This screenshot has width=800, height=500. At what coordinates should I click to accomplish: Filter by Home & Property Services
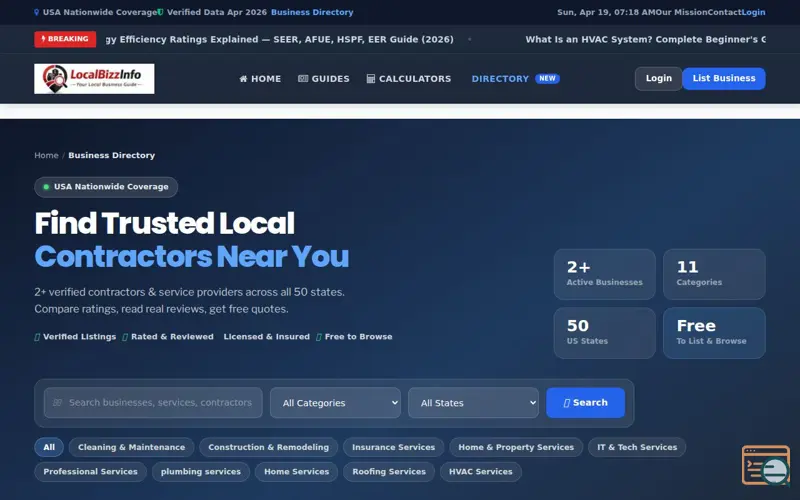click(516, 447)
